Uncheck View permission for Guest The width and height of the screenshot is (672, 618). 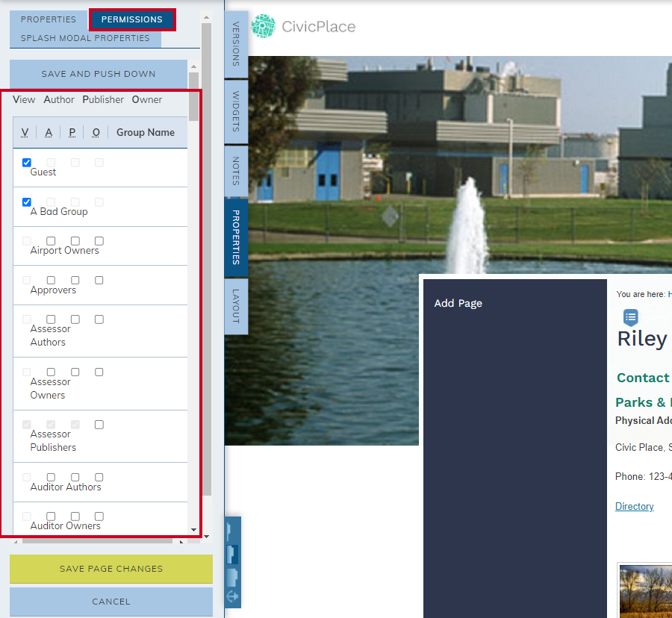[x=27, y=162]
